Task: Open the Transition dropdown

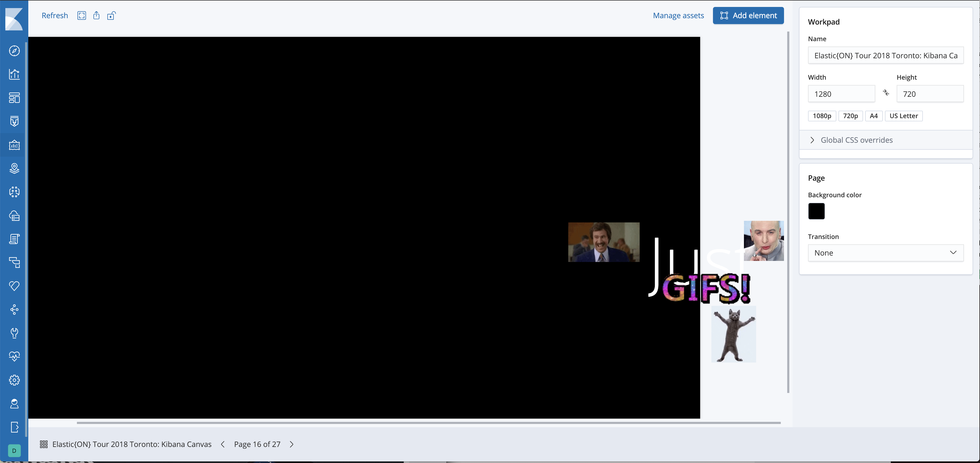Action: tap(886, 253)
